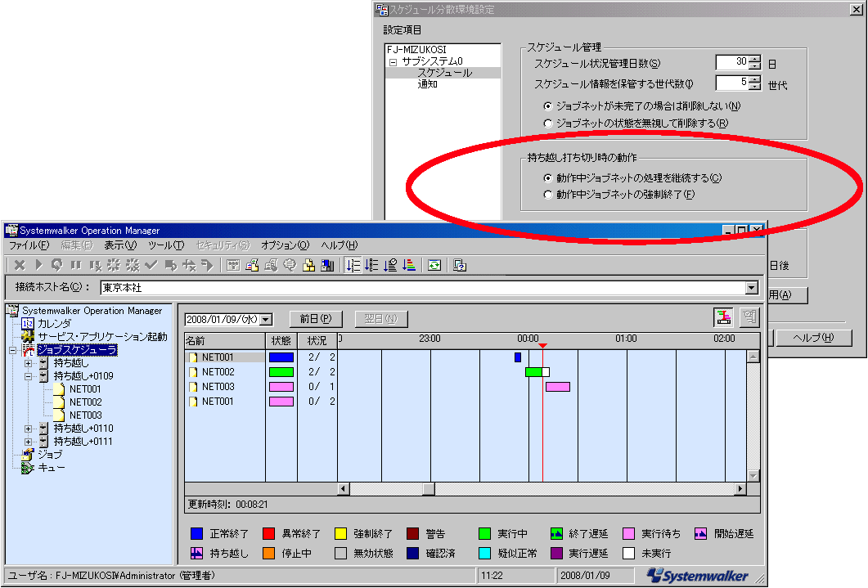Collapse the ジョブスケジューラ tree node
This screenshot has height=588, width=868.
click(x=13, y=350)
